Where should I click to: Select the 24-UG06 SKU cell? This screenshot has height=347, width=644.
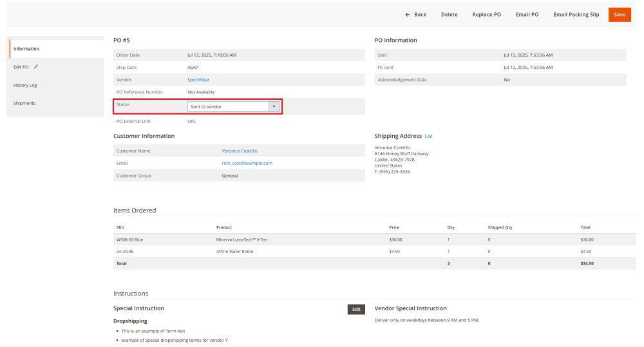[x=125, y=251]
